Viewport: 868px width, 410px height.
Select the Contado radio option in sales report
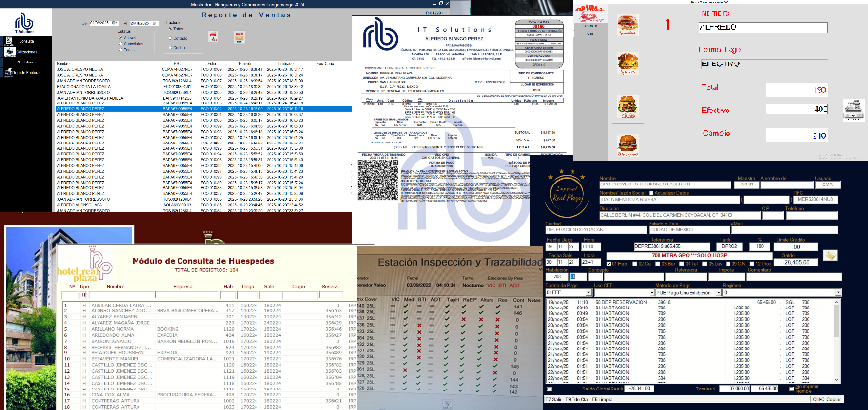click(169, 38)
